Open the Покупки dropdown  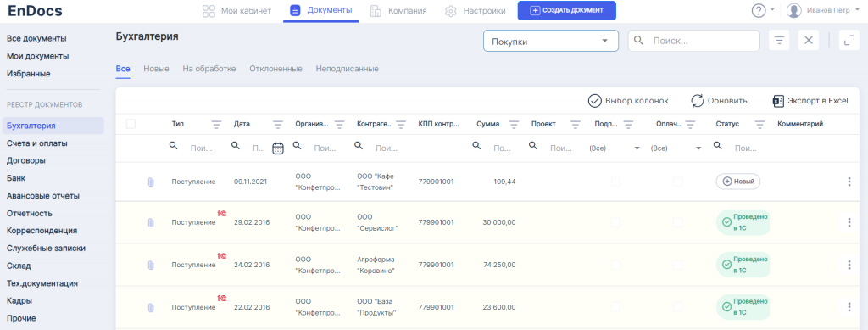click(x=551, y=41)
